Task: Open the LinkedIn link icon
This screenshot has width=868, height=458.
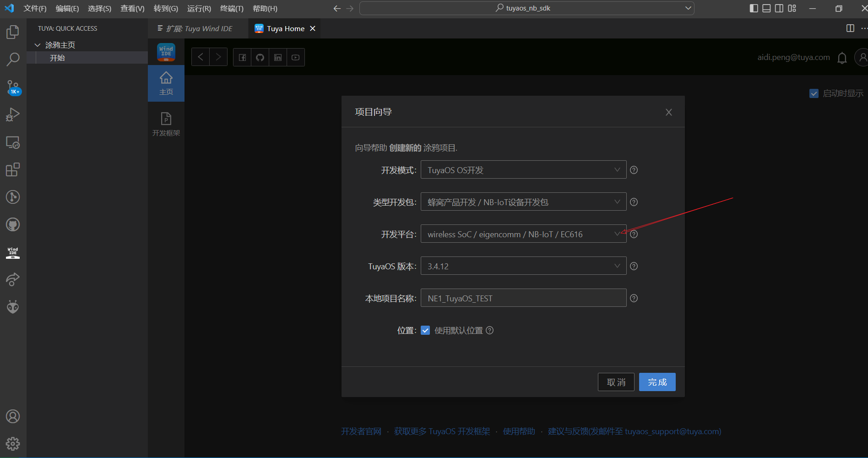Action: 278,57
